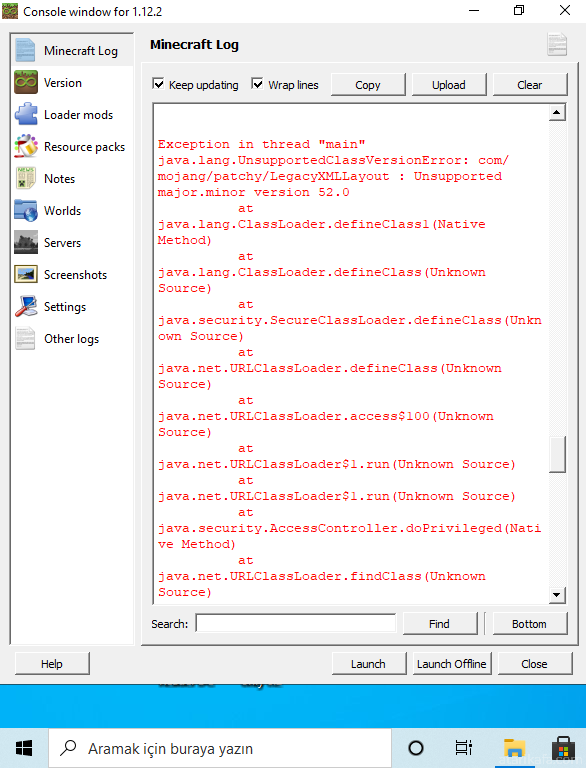The height and width of the screenshot is (768, 586).
Task: Click the Screenshots picture icon
Action: tap(25, 274)
